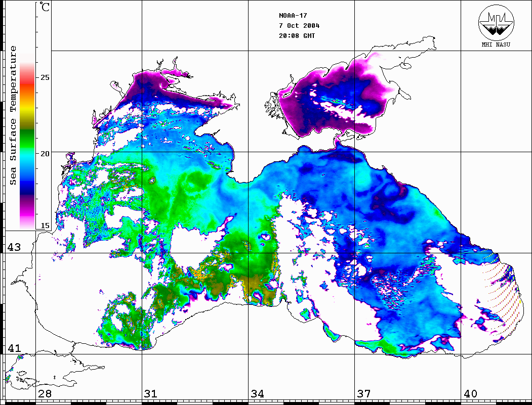Click the MHI NASU logo emblem
Screen dimensions: 532x405
(x=496, y=24)
